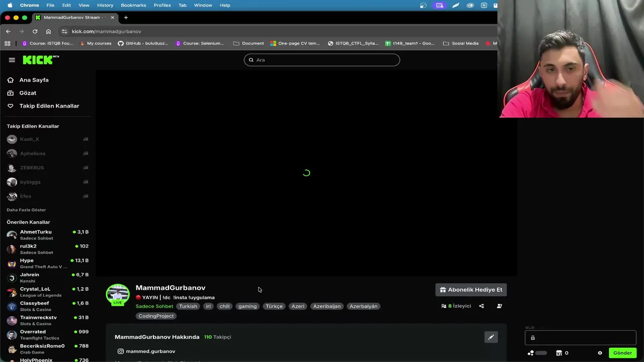Click Notion icon in macOS menu bar

tap(484, 5)
